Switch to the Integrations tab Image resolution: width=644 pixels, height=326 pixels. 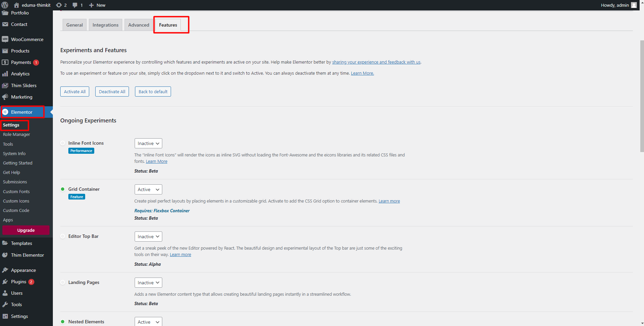[x=105, y=25]
